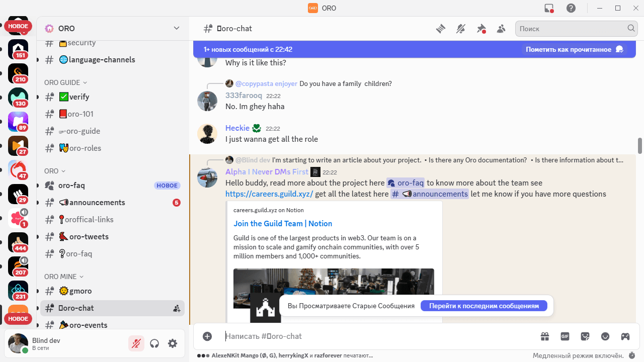
Task: Unmute the microphone
Action: click(x=136, y=343)
